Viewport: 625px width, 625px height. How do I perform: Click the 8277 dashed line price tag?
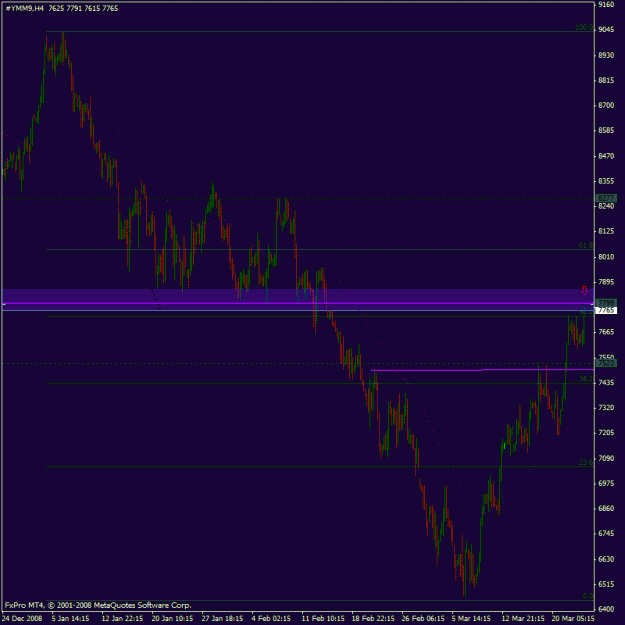(x=606, y=198)
